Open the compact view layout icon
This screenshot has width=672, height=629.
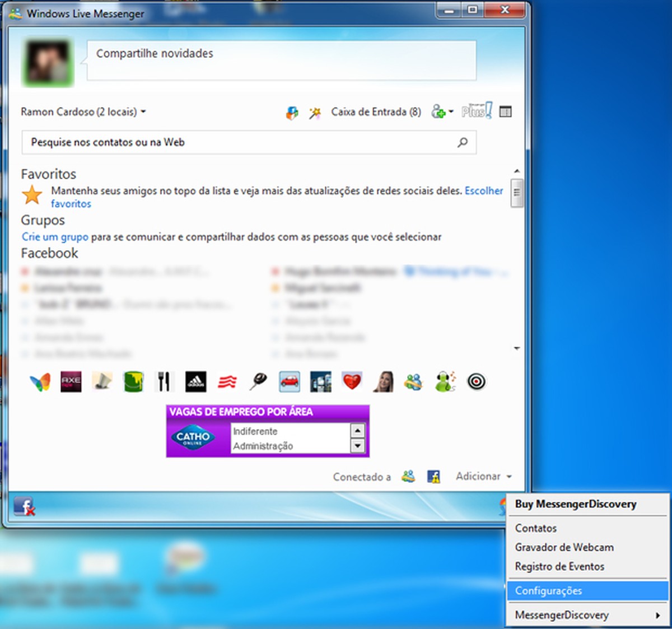(x=505, y=111)
